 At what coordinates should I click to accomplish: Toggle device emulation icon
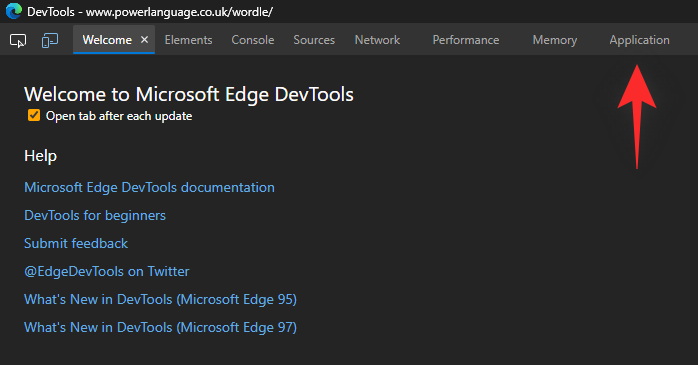50,41
